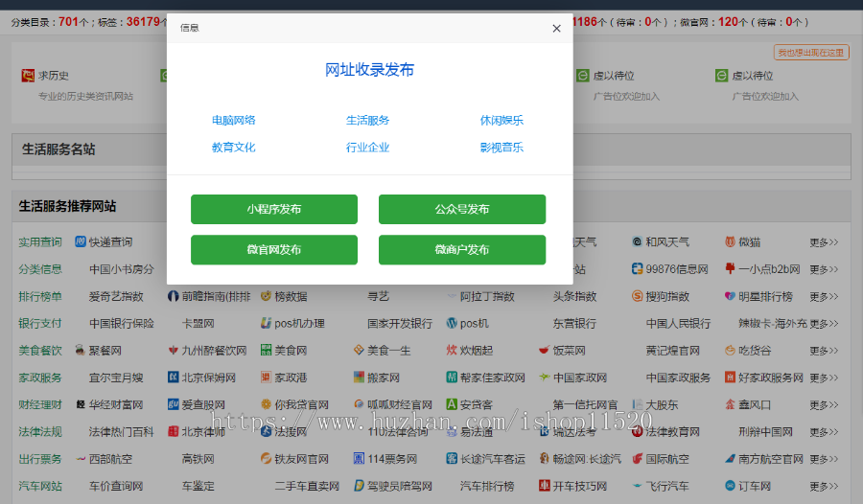This screenshot has width=863, height=504.
Task: Open the 实用查询 subcategory
Action: coord(40,241)
